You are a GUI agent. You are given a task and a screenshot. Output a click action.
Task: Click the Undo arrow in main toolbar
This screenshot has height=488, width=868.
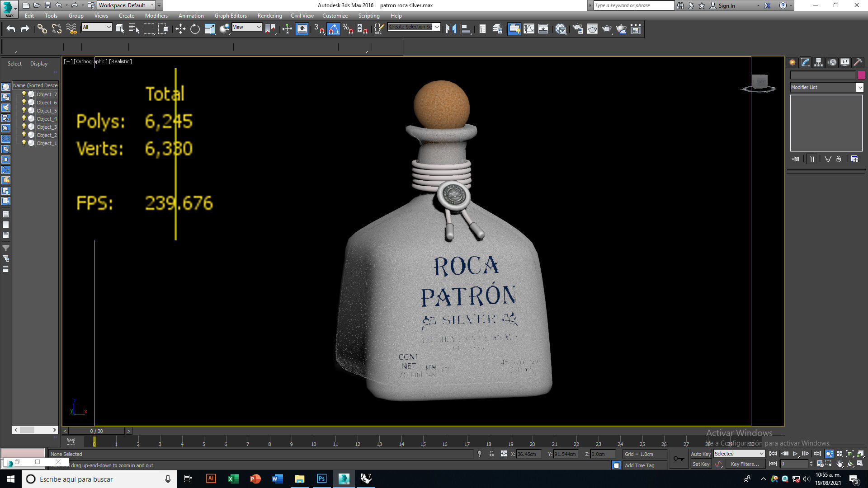pos(11,29)
